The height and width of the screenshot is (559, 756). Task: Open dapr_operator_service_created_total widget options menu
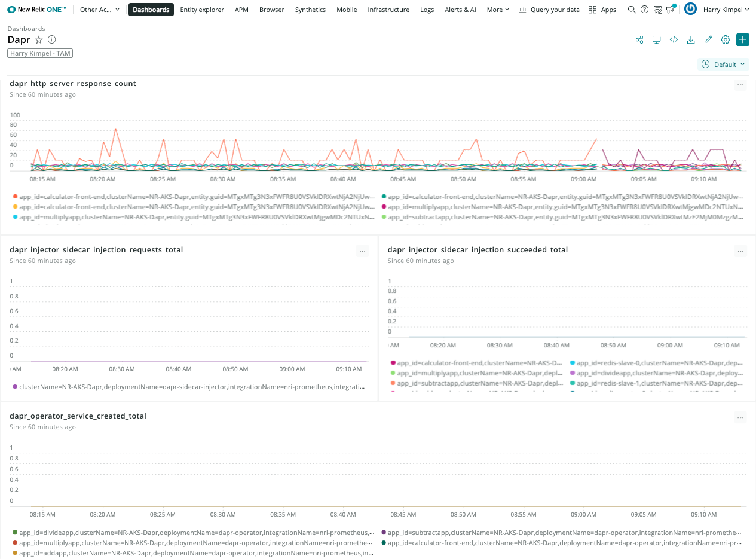coord(740,417)
